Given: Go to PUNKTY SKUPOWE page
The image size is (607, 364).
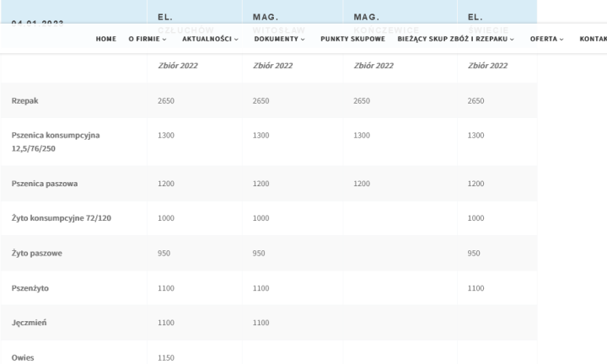Looking at the screenshot, I should 352,39.
